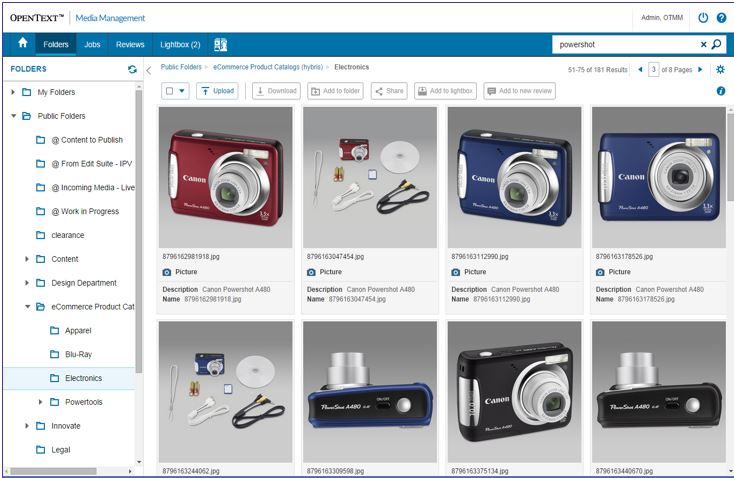The width and height of the screenshot is (734, 478).
Task: Go to next results page
Action: pos(700,69)
